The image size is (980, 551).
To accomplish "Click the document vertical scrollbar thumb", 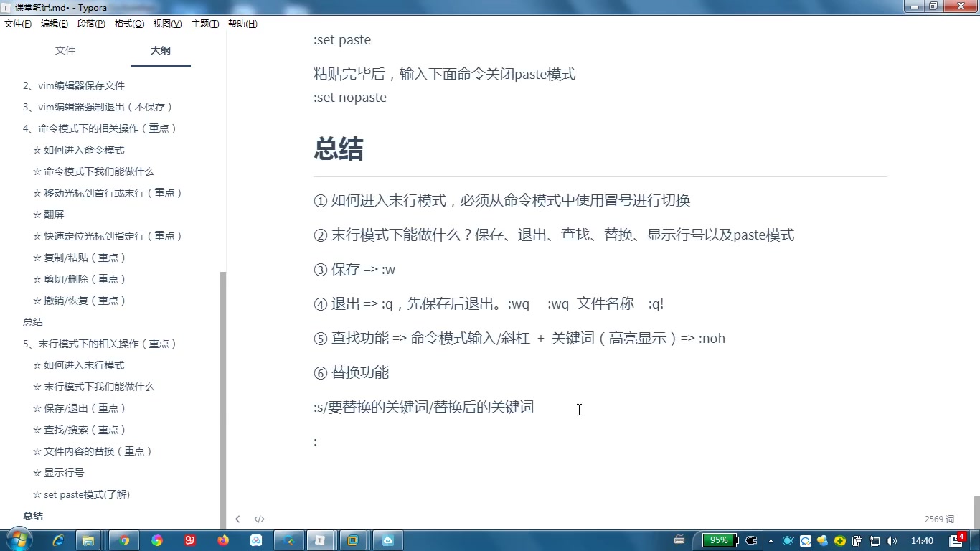I will coord(976,512).
